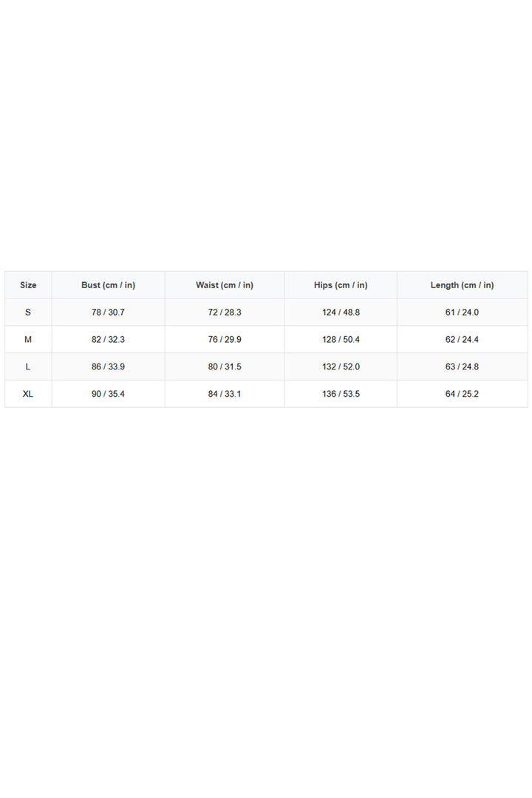Click the M size row label
The height and width of the screenshot is (798, 532).
(x=28, y=339)
